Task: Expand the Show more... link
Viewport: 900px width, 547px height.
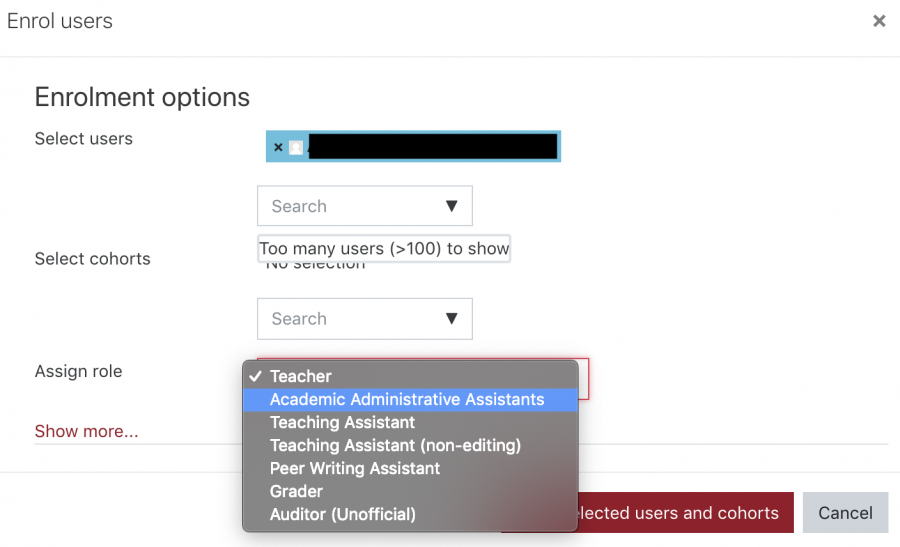Action: click(86, 431)
